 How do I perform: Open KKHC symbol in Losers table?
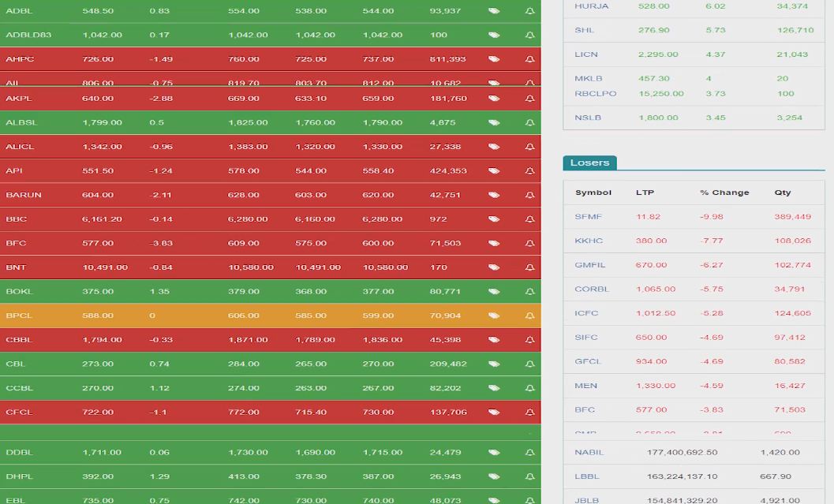click(589, 241)
